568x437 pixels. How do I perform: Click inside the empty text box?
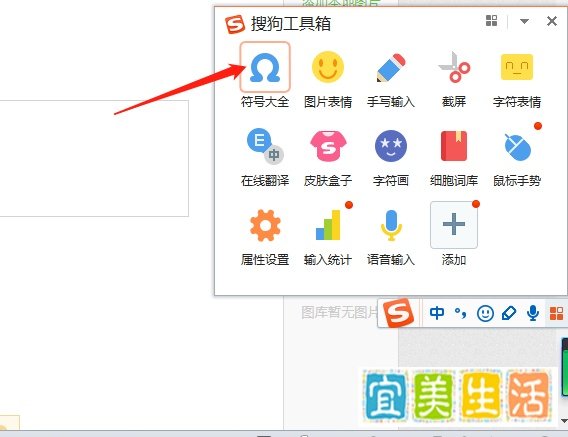coord(94,158)
